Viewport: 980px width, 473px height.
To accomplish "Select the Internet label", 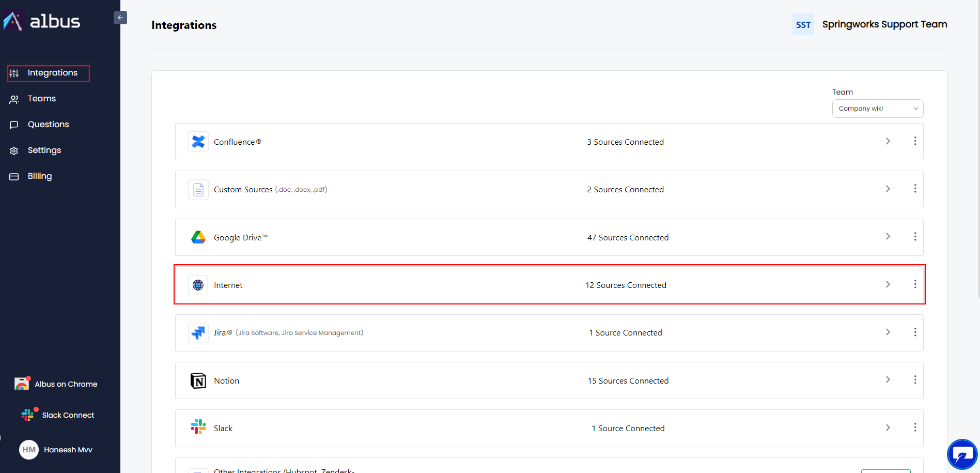I will pos(228,285).
